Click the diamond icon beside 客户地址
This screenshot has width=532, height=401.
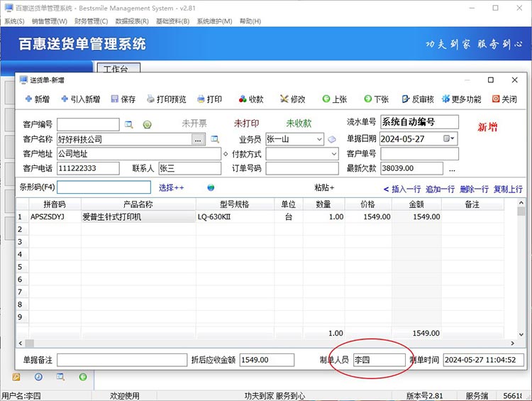(x=226, y=154)
